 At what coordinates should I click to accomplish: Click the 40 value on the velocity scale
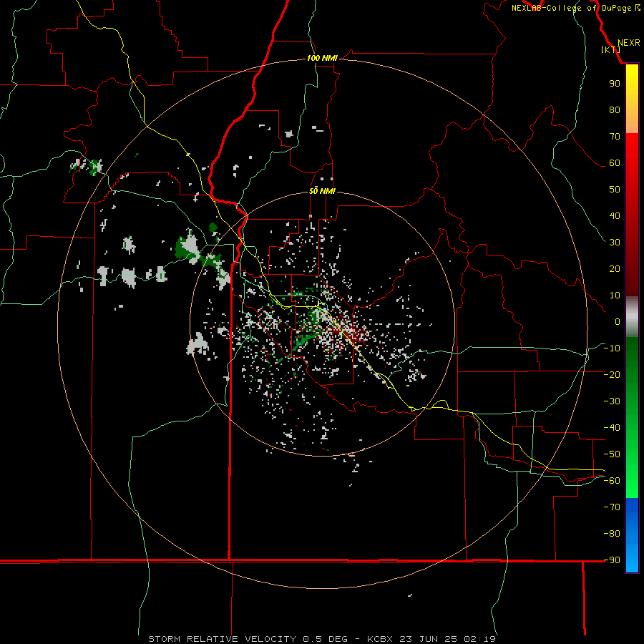pos(615,215)
